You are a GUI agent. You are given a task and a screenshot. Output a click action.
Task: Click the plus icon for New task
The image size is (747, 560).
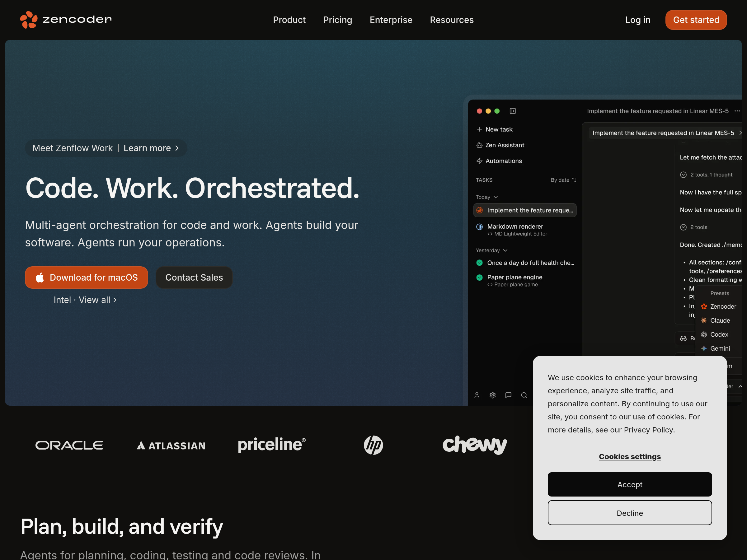pos(479,129)
